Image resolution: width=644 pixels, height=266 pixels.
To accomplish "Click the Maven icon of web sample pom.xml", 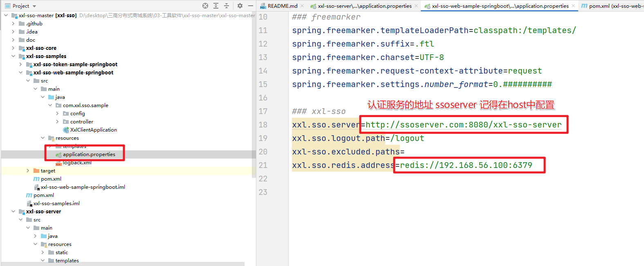I will (x=36, y=179).
